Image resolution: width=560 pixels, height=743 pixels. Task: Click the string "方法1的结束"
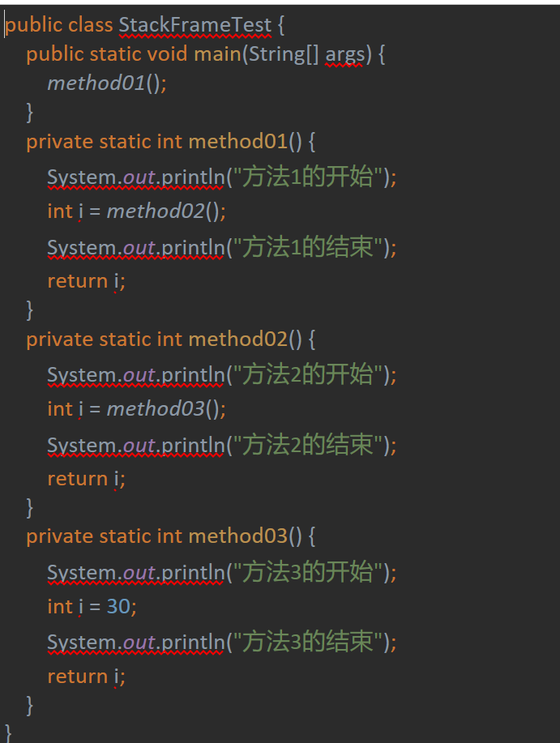click(308, 247)
